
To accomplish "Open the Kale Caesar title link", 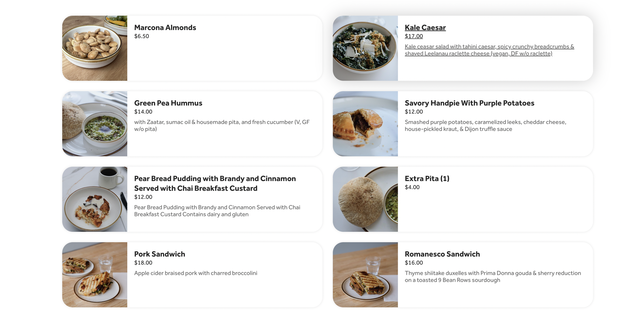I will point(425,28).
